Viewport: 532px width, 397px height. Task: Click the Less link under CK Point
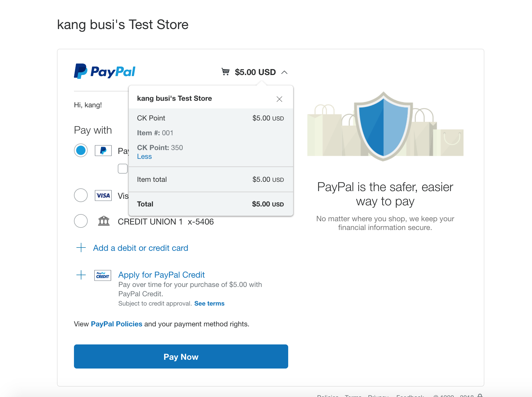[x=144, y=157]
